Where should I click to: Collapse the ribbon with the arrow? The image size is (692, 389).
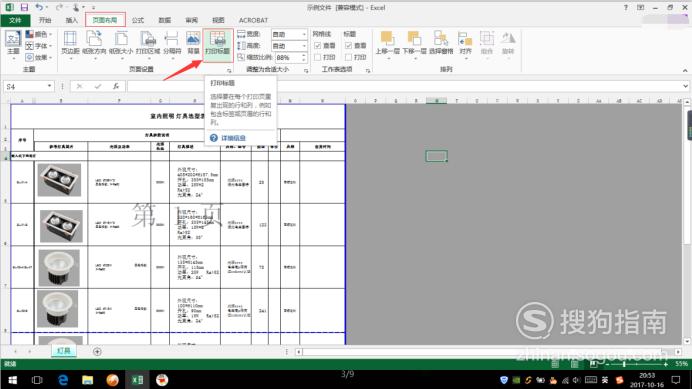685,70
